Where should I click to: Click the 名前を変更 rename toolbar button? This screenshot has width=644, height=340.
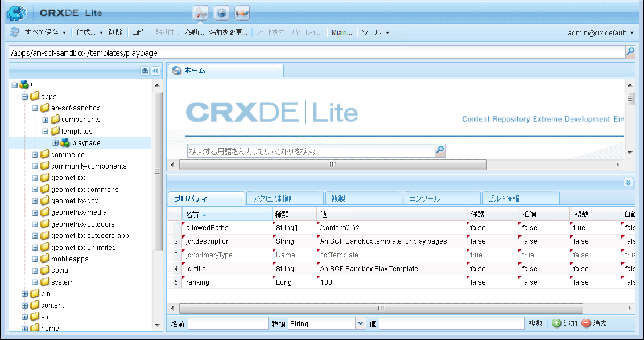[228, 32]
